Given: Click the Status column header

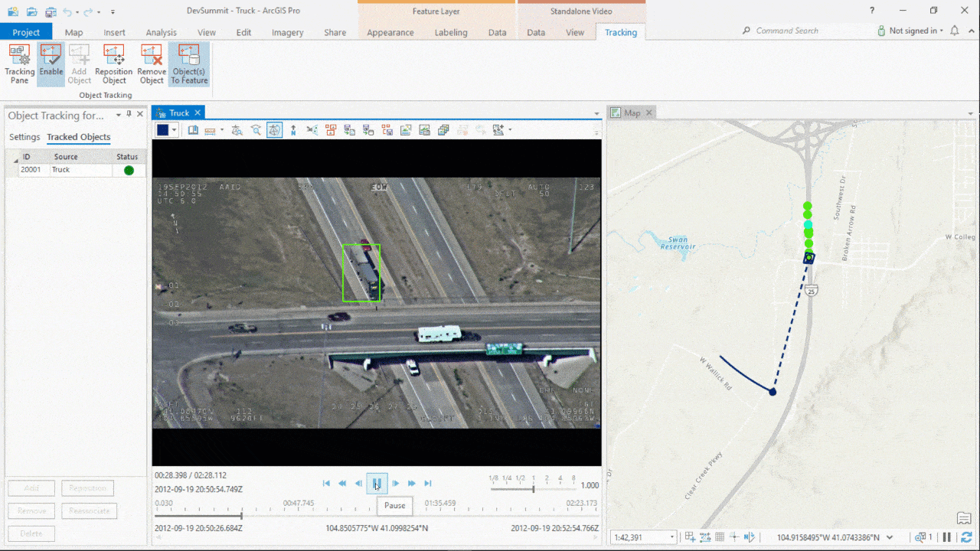Looking at the screenshot, I should (x=127, y=157).
